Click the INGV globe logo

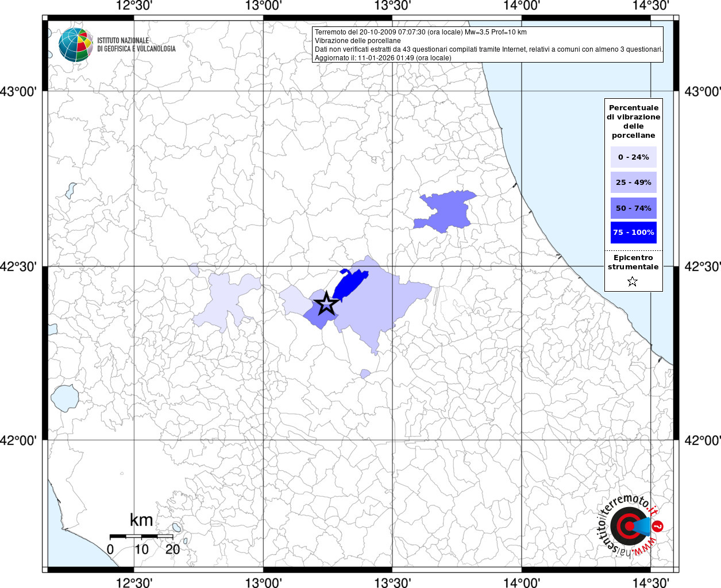[x=75, y=44]
